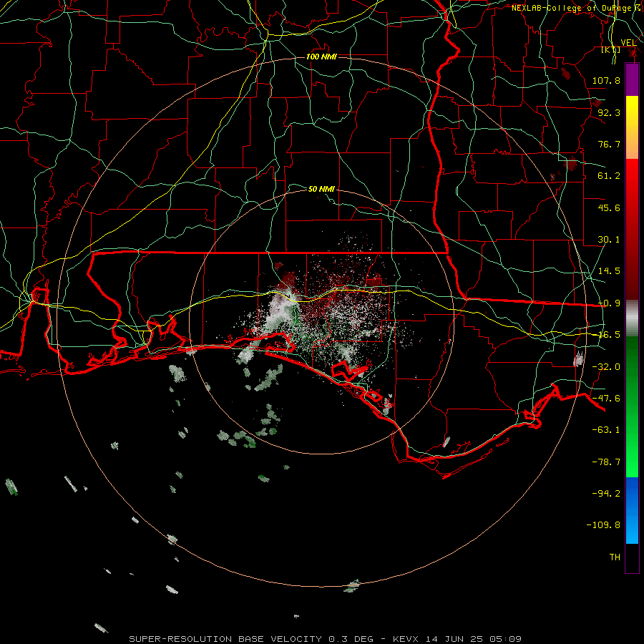This screenshot has height=644, width=644.
Task: Select the -16.5 legend value
Action: click(x=609, y=335)
